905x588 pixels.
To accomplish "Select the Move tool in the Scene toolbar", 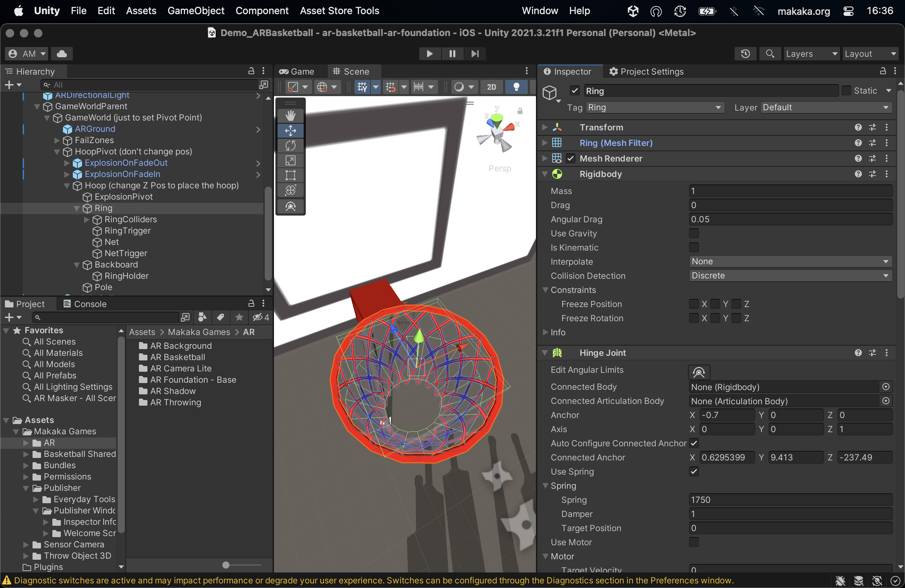I will coord(290,130).
